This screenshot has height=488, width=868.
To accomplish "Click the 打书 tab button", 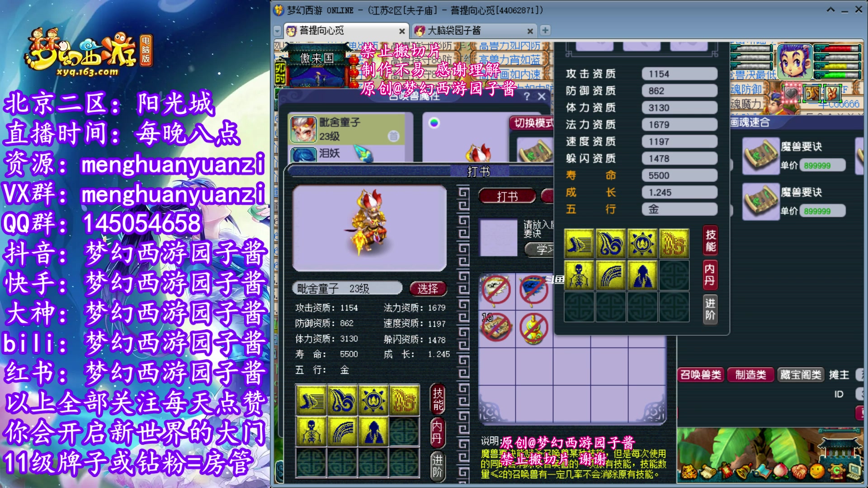I will [507, 197].
